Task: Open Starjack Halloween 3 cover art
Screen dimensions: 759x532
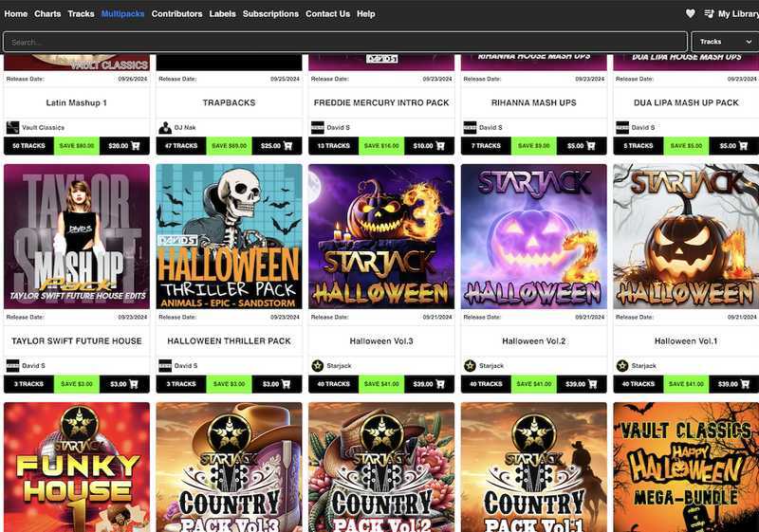Action: coord(381,236)
